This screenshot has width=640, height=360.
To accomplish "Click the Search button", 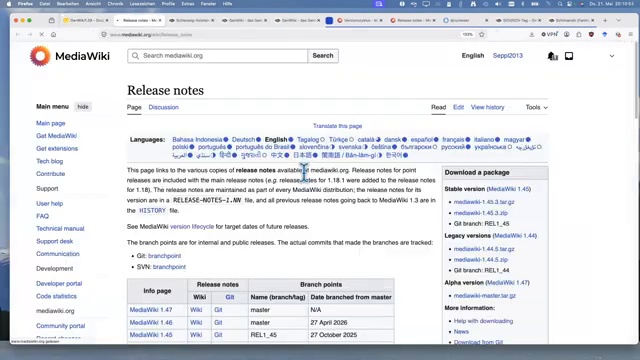I will (323, 56).
